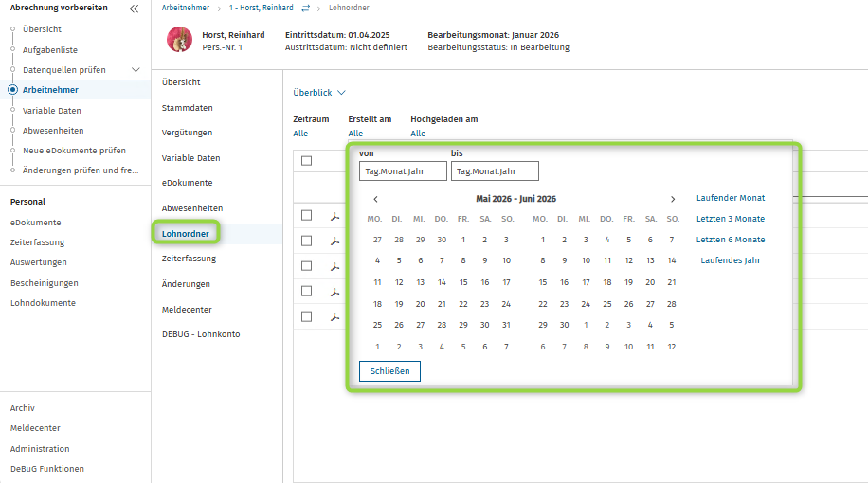This screenshot has height=483, width=868.
Task: Pick June 30 in the calendar
Action: tap(564, 326)
